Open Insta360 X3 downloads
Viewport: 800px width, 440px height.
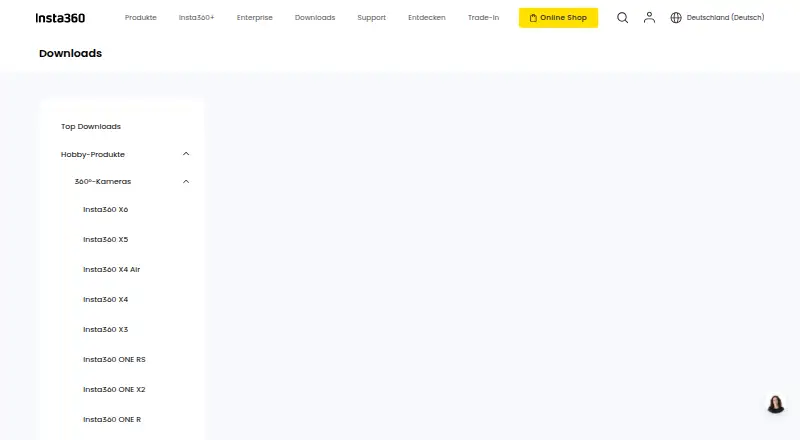[x=106, y=330]
